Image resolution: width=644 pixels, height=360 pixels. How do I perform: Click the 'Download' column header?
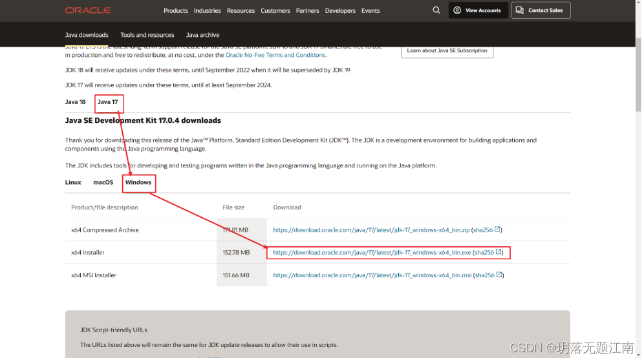click(x=287, y=207)
